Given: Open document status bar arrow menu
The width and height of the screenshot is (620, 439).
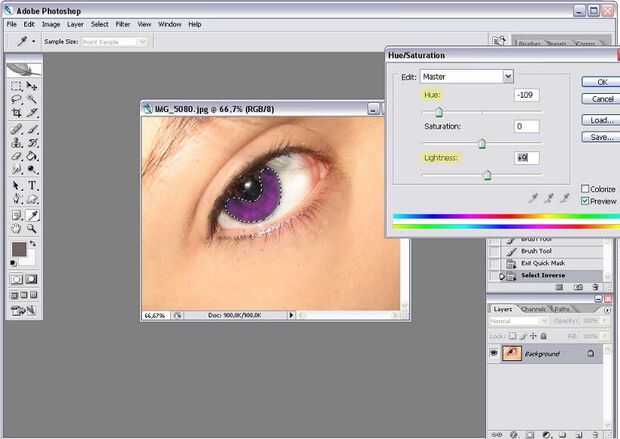Looking at the screenshot, I should click(291, 315).
